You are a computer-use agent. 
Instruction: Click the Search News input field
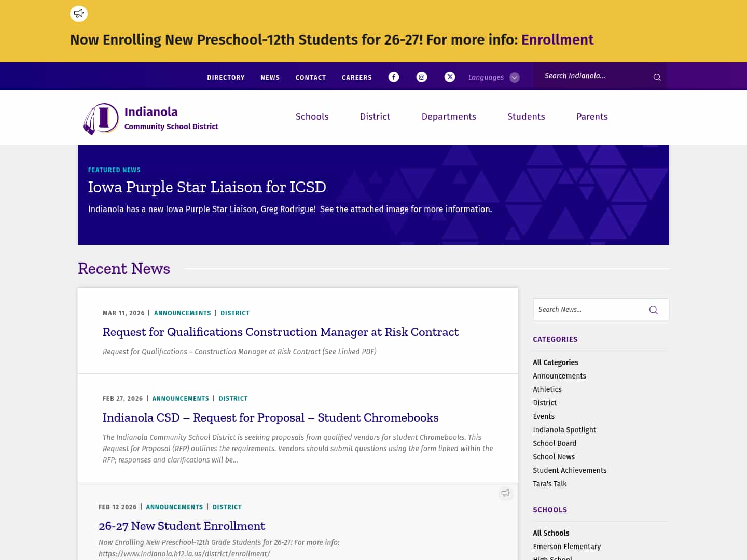pos(589,310)
